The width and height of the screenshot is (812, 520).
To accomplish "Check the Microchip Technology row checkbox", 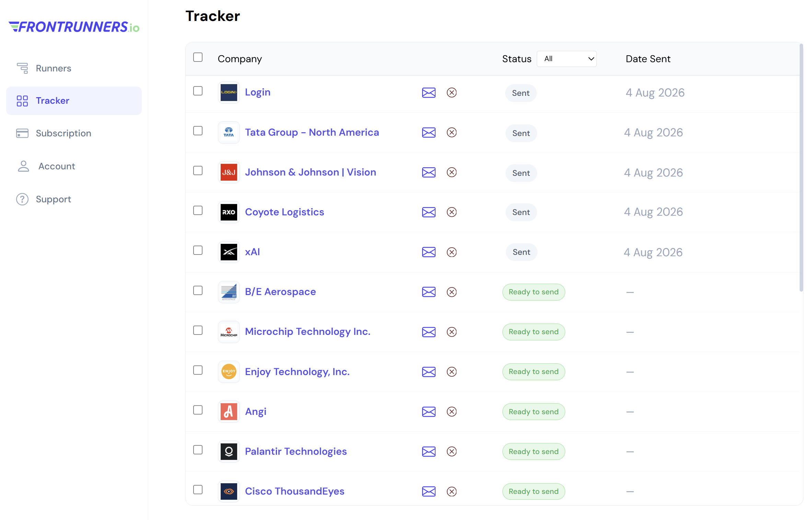I will tap(198, 330).
